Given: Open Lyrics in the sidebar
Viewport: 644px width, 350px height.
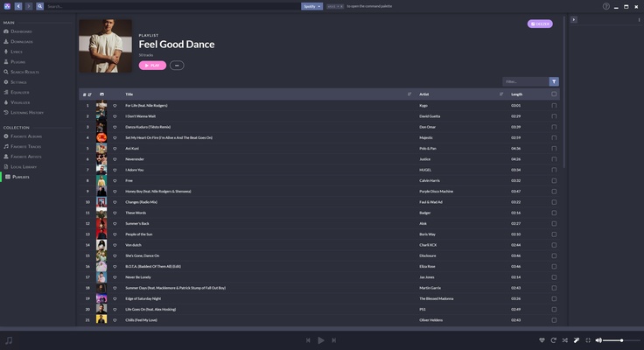Looking at the screenshot, I should point(13,52).
